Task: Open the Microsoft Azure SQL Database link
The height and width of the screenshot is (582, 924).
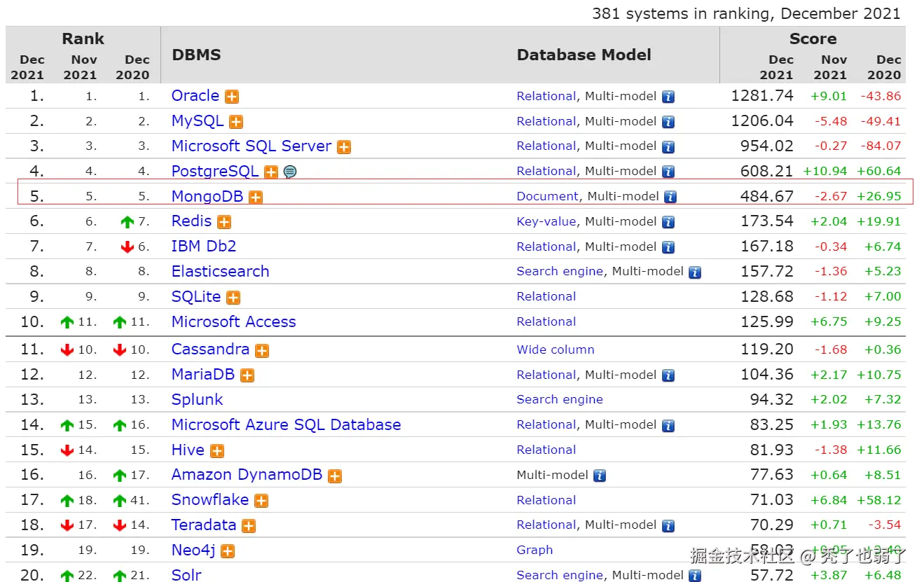Action: pos(286,424)
